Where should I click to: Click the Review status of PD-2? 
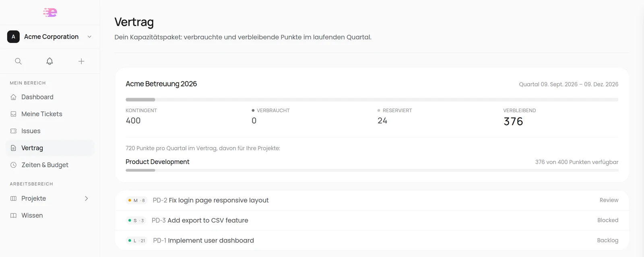pos(609,200)
